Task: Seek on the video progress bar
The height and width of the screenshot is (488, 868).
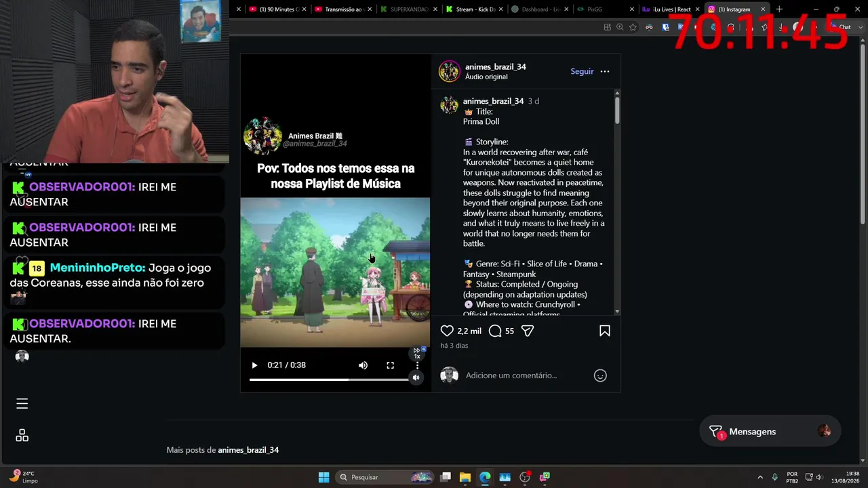Action: pyautogui.click(x=329, y=380)
